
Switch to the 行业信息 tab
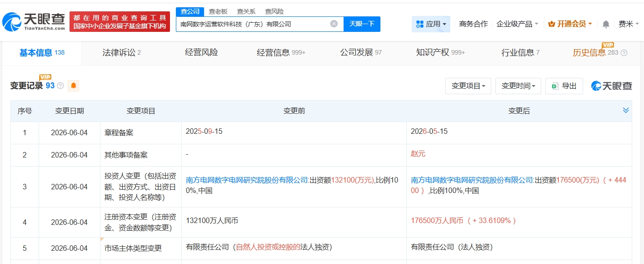click(520, 53)
